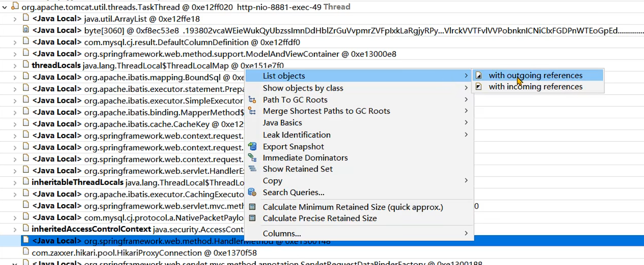Select Show Retained Set menu entry
644x265 pixels.
[359, 169]
